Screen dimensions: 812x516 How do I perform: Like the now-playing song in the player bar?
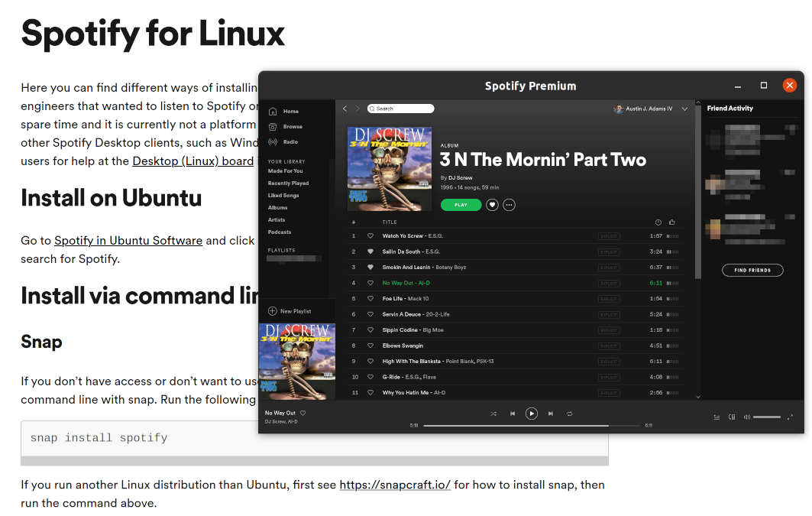pos(303,413)
